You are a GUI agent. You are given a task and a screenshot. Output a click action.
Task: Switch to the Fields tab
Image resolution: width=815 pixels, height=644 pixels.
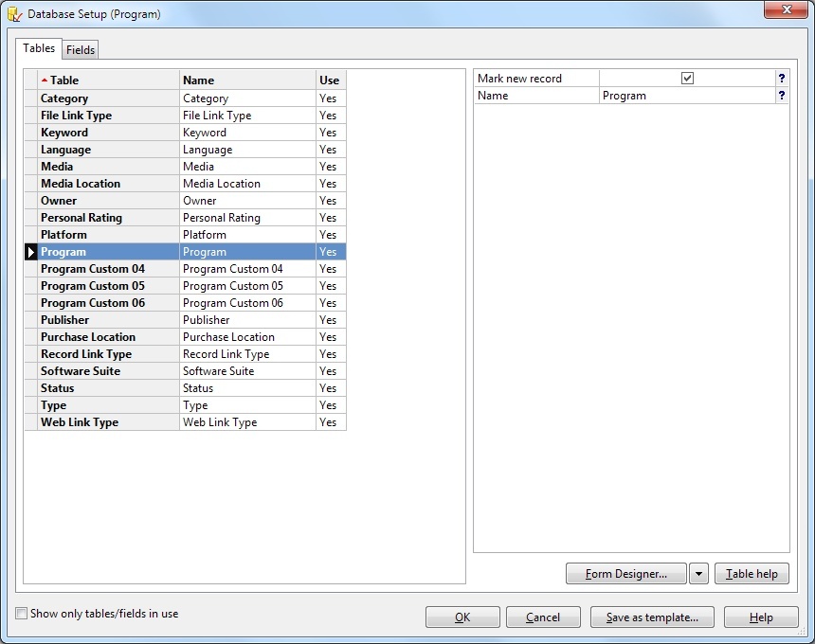(81, 50)
